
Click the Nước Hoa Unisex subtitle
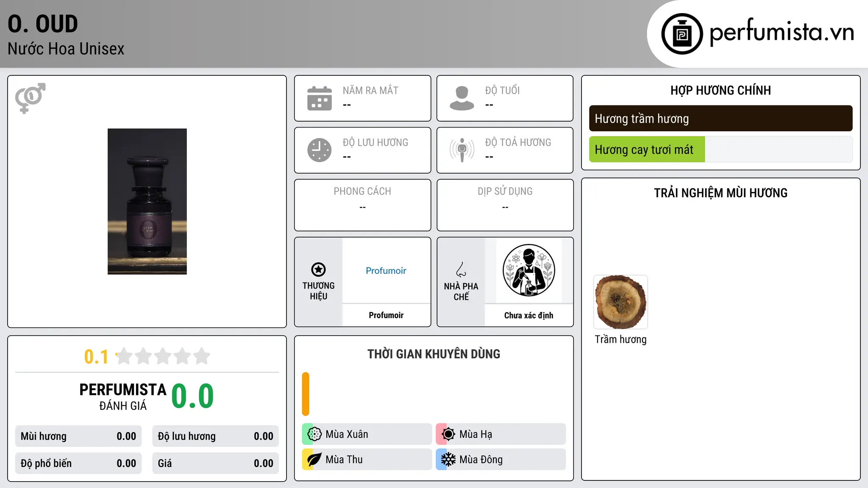click(66, 49)
